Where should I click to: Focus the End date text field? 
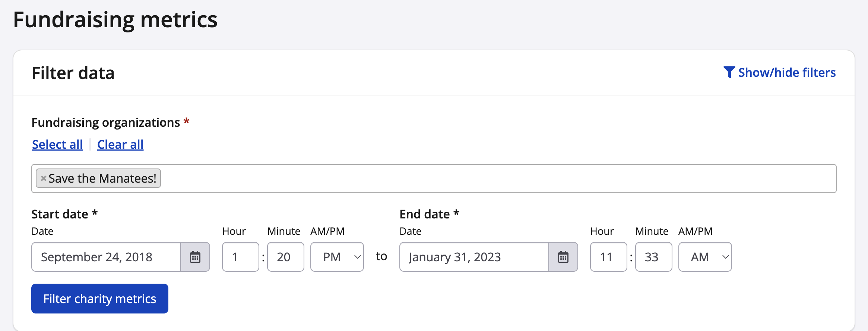474,257
